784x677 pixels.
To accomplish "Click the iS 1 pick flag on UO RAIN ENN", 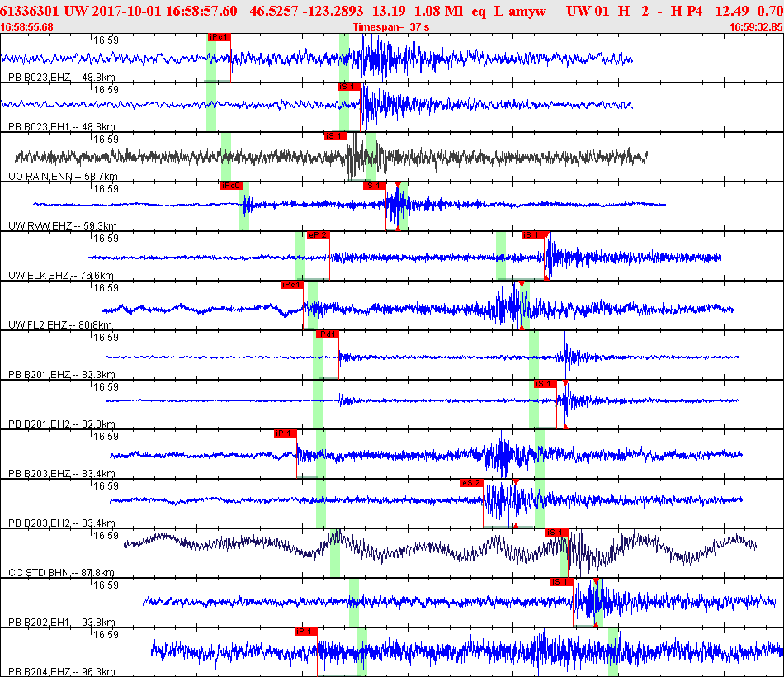I will pos(336,136).
